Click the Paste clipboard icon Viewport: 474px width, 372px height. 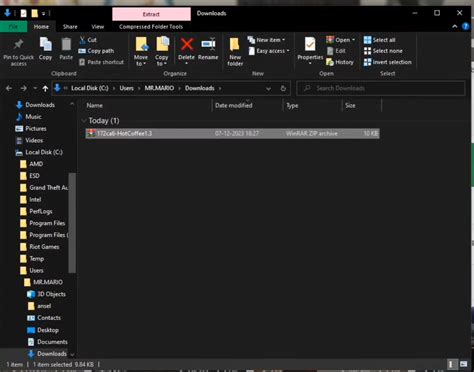pos(66,49)
